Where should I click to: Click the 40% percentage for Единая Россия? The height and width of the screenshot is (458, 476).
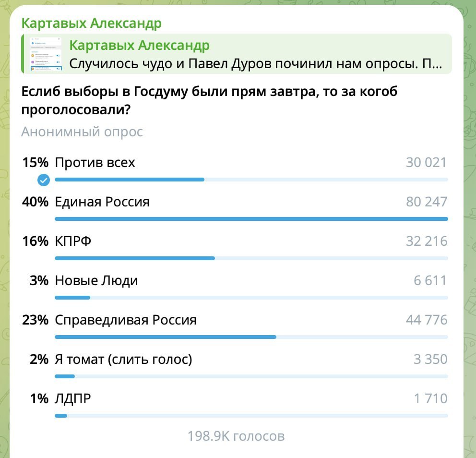tap(35, 202)
